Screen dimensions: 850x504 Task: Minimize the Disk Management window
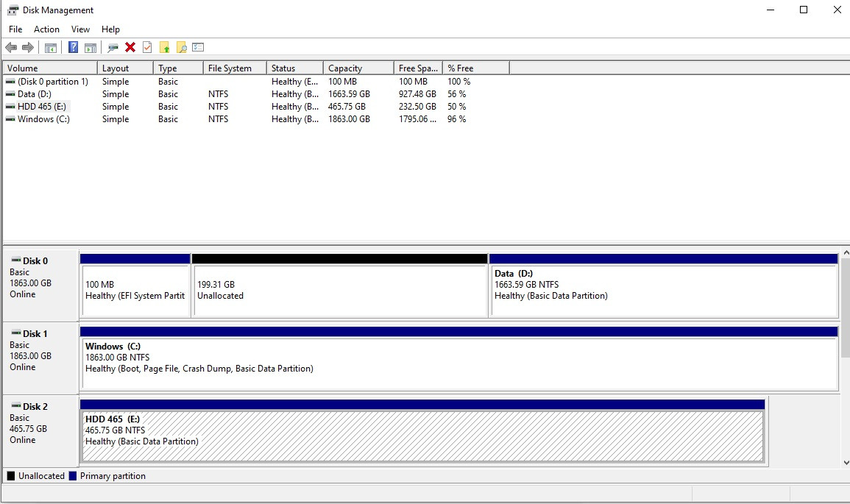[x=771, y=10]
